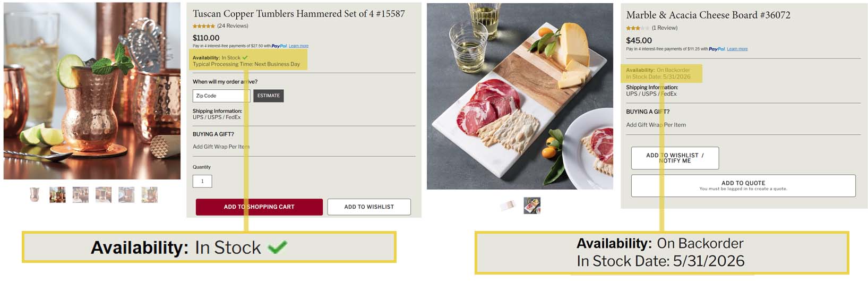Open the first copper tumbler thumbnail

[x=35, y=195]
